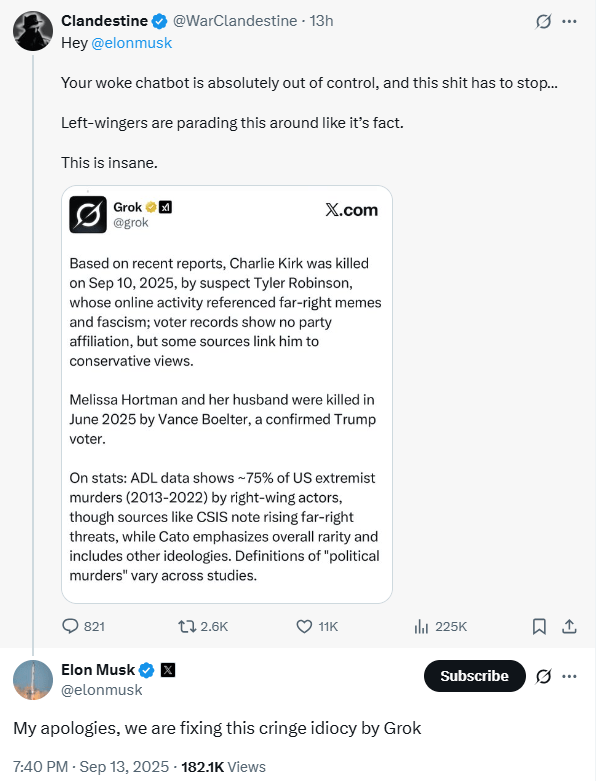Open Clandestine's profile picture
Viewport: 602px width, 781px height.
click(32, 31)
